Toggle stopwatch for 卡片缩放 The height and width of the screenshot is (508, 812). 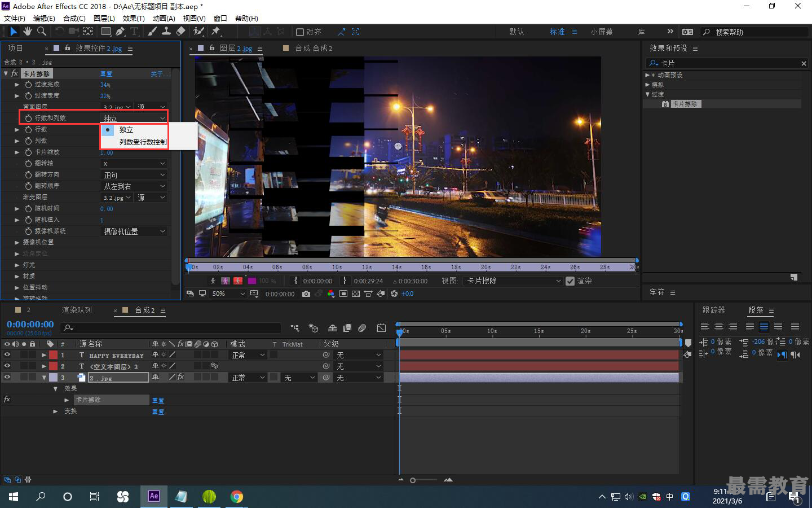(28, 152)
